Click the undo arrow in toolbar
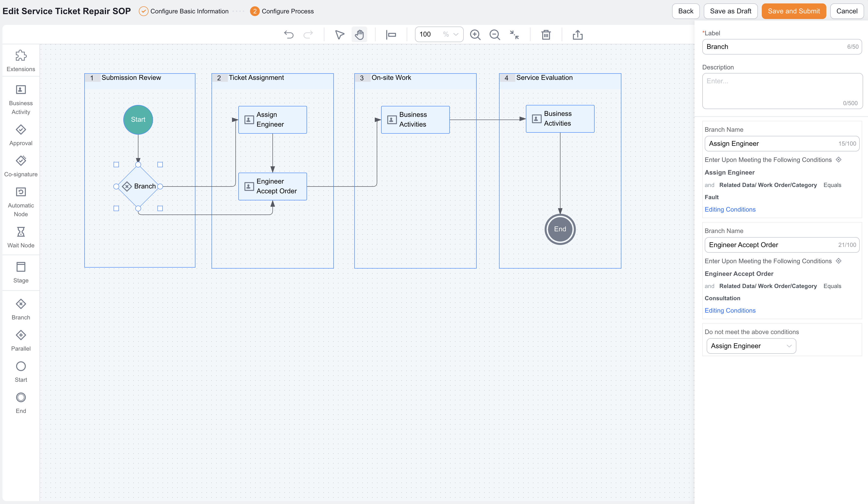This screenshot has width=868, height=504. [x=289, y=34]
